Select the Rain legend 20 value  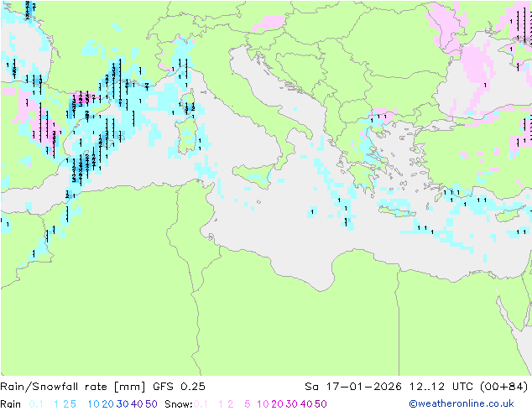[108, 404]
